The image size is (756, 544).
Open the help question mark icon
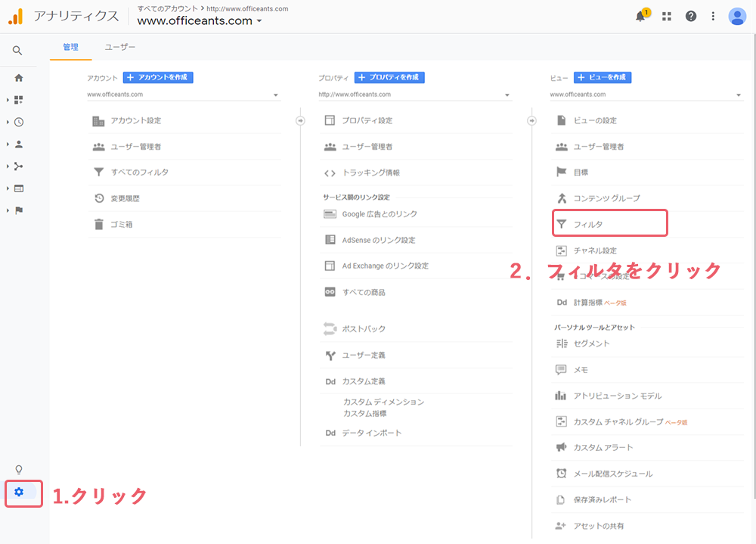(x=691, y=17)
